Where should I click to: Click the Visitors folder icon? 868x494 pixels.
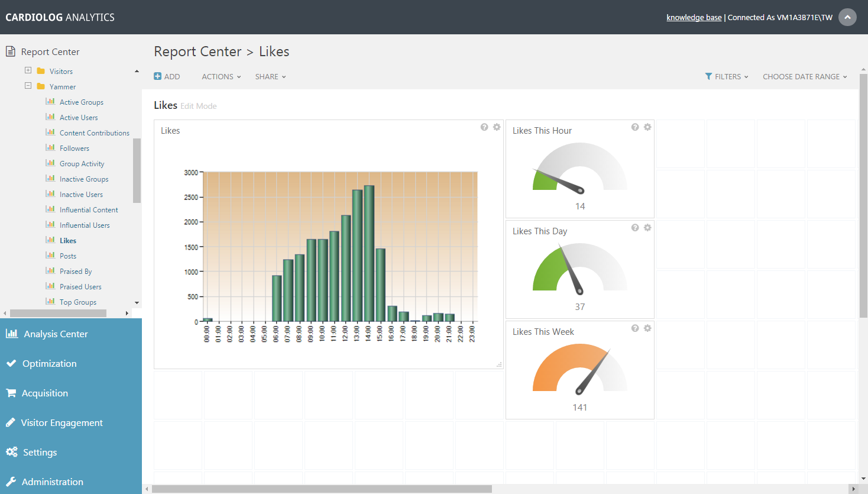pyautogui.click(x=41, y=71)
